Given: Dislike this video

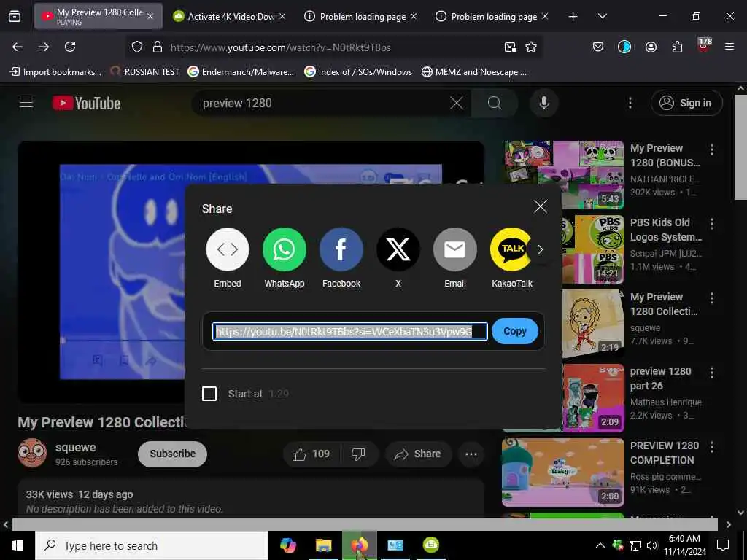Looking at the screenshot, I should click(x=359, y=454).
